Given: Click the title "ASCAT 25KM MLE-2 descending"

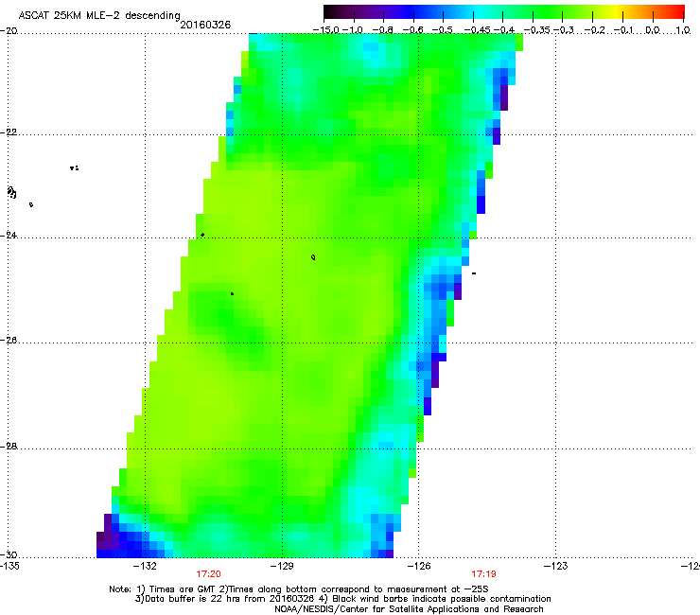Looking at the screenshot, I should [x=99, y=16].
